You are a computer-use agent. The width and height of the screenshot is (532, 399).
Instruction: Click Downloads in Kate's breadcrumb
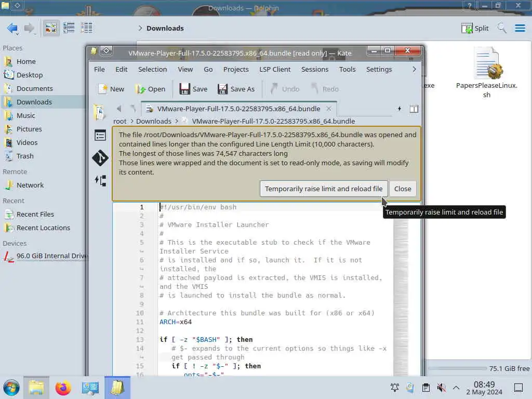(x=154, y=121)
